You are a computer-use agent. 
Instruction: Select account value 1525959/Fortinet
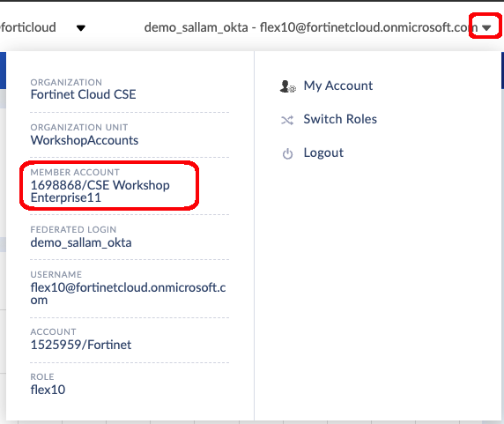pos(81,345)
